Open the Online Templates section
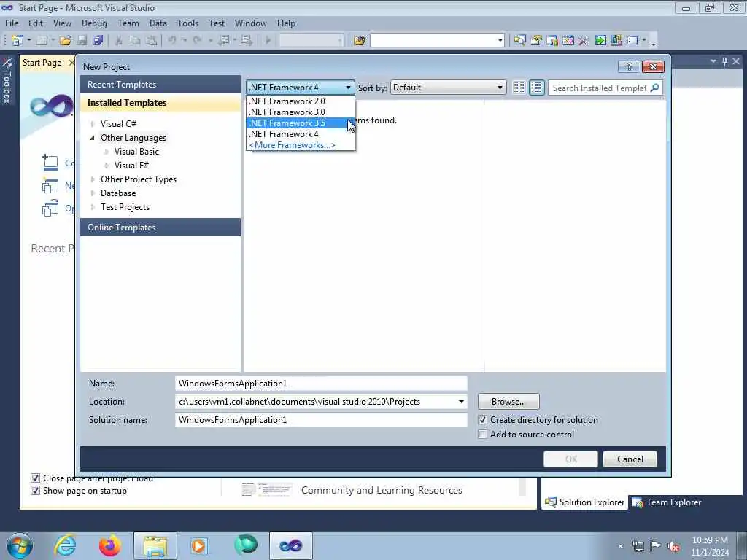This screenshot has width=747, height=560. 160,227
